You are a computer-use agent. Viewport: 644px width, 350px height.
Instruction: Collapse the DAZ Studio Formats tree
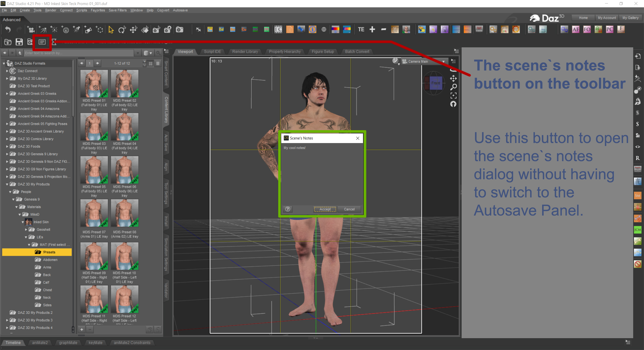[x=4, y=63]
